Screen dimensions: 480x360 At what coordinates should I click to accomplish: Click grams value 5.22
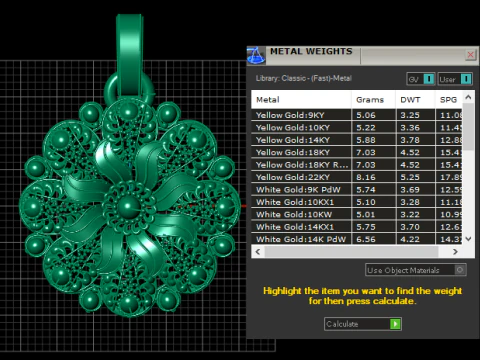(x=366, y=127)
